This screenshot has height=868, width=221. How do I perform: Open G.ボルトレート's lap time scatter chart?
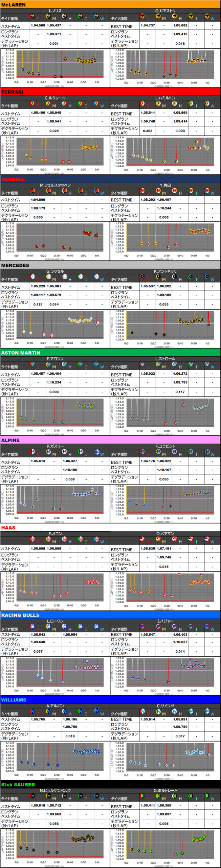tap(165, 848)
